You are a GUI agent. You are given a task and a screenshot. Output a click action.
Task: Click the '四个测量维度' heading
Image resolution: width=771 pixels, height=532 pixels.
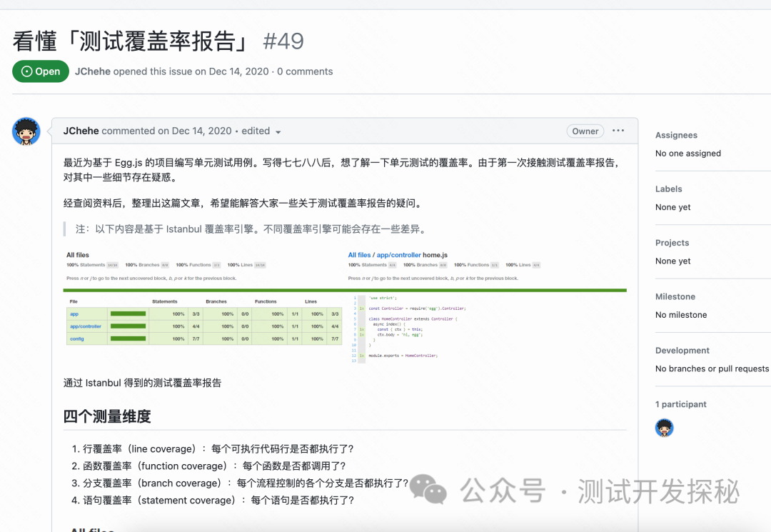pos(107,416)
